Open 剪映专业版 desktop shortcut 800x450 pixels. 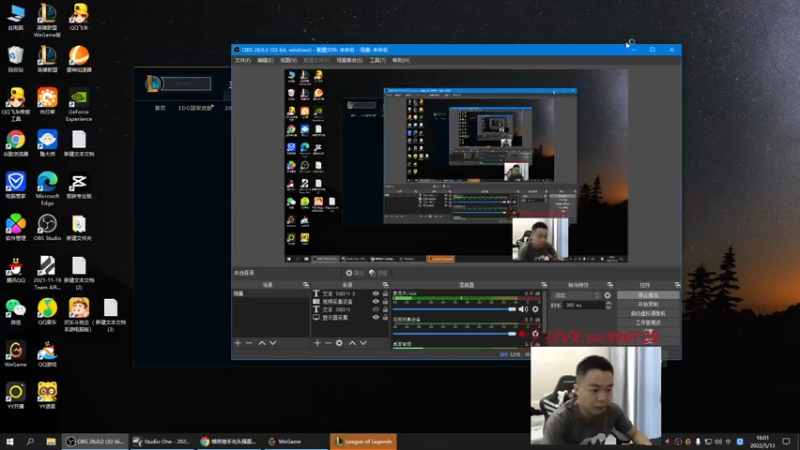tap(79, 186)
